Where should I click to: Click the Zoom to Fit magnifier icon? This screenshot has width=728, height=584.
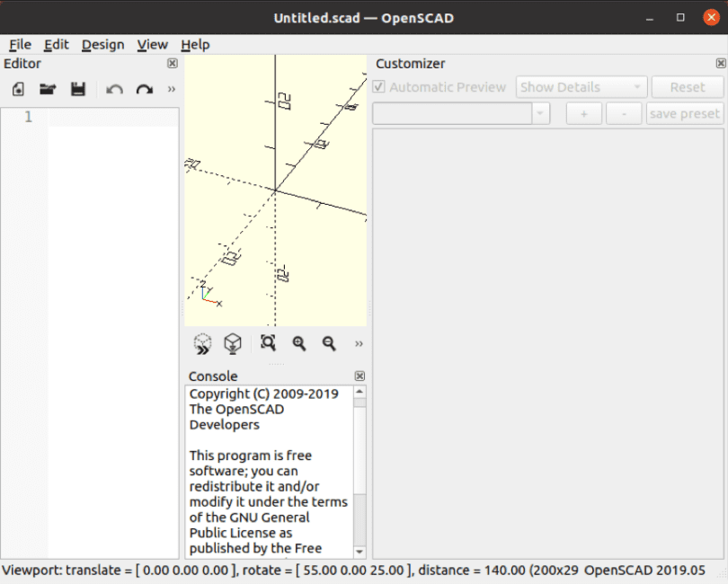(266, 343)
